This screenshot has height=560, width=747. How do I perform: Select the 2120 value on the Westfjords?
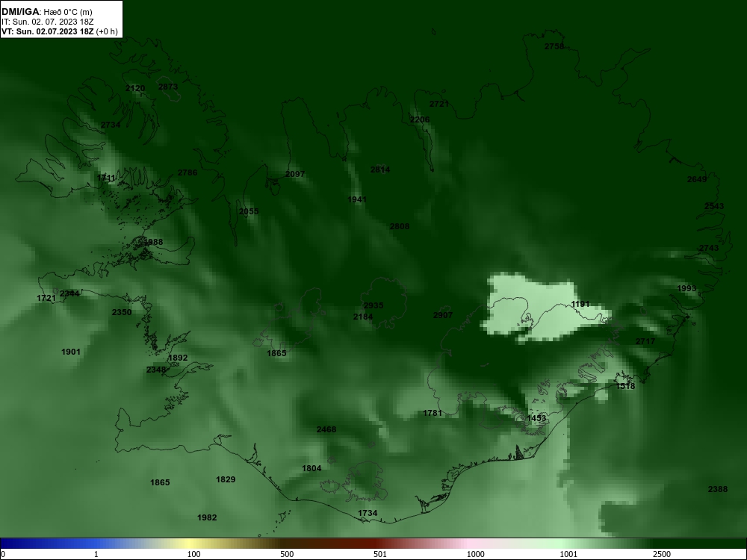pos(135,88)
